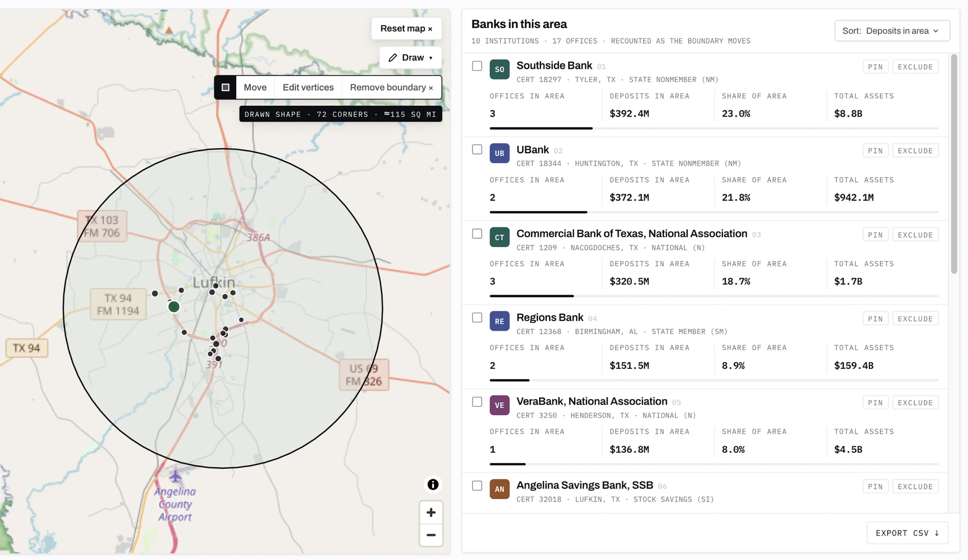
Task: Pin UBank
Action: click(875, 150)
